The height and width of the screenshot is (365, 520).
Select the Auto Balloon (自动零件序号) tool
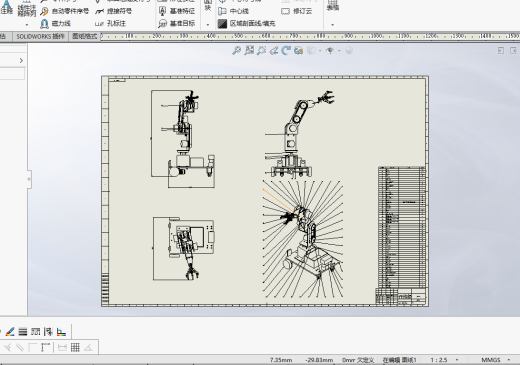coord(64,11)
